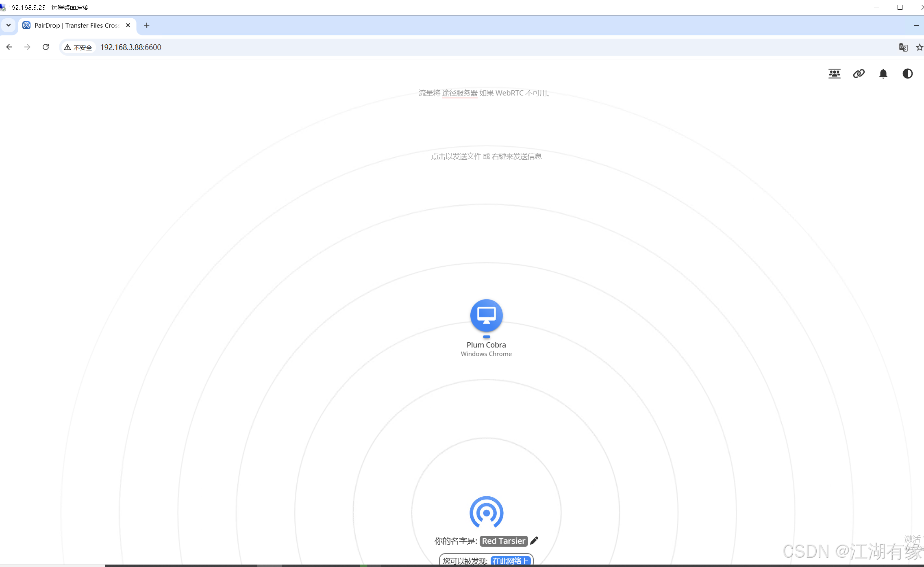Open the pair devices dialog
Image resolution: width=924 pixels, height=567 pixels.
point(834,74)
